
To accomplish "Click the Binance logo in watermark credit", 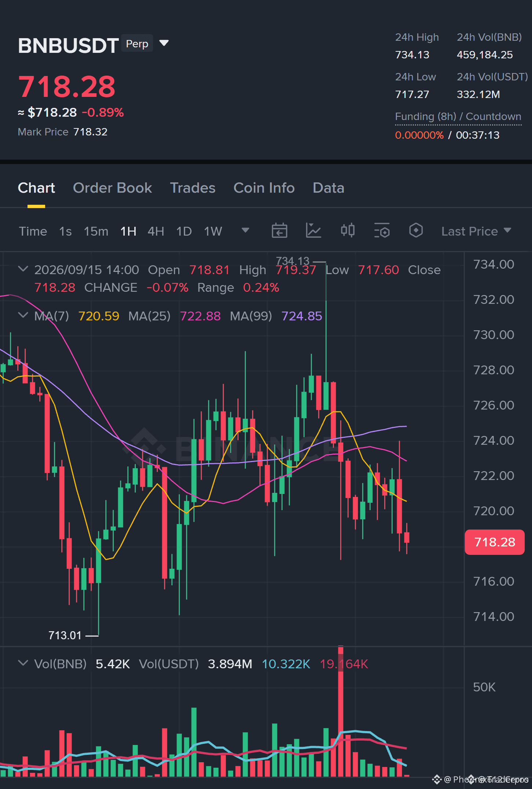I will tap(437, 779).
